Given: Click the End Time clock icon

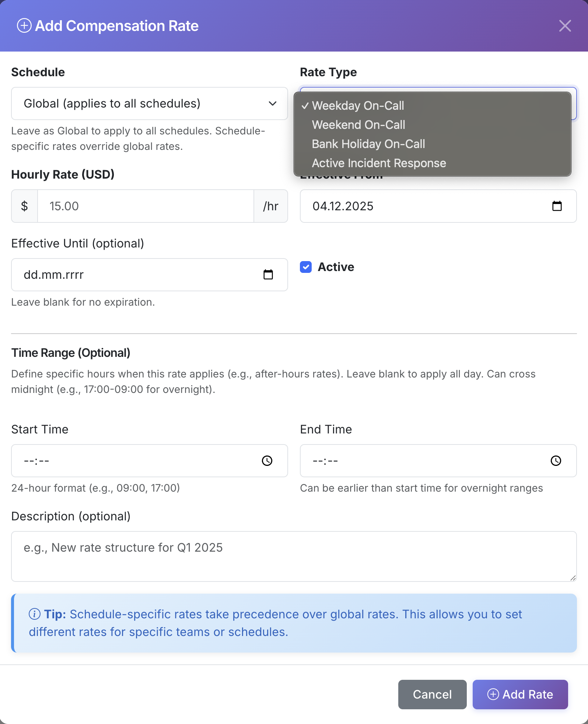Looking at the screenshot, I should point(556,461).
